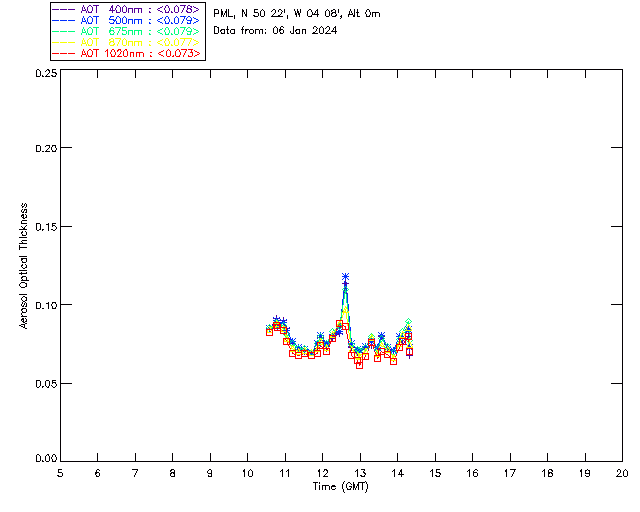Click the 0.00 y-axis tick label
Screen dimensions: 640x512
(x=46, y=459)
